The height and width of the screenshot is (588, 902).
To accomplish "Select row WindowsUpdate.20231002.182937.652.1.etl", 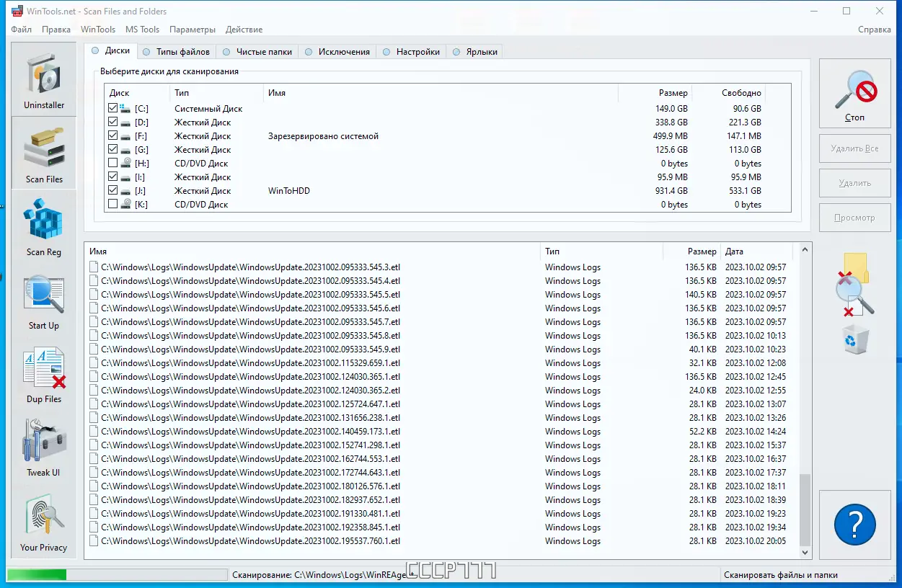I will [x=441, y=500].
